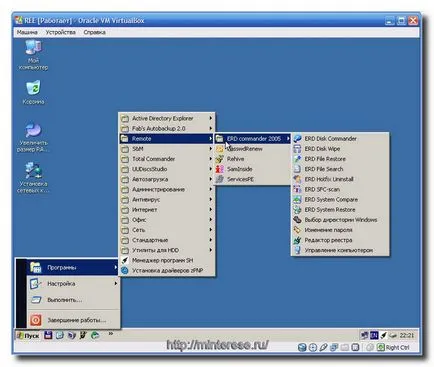The image size is (434, 367).
Task: Open the Стандартные folder
Action: [167, 240]
